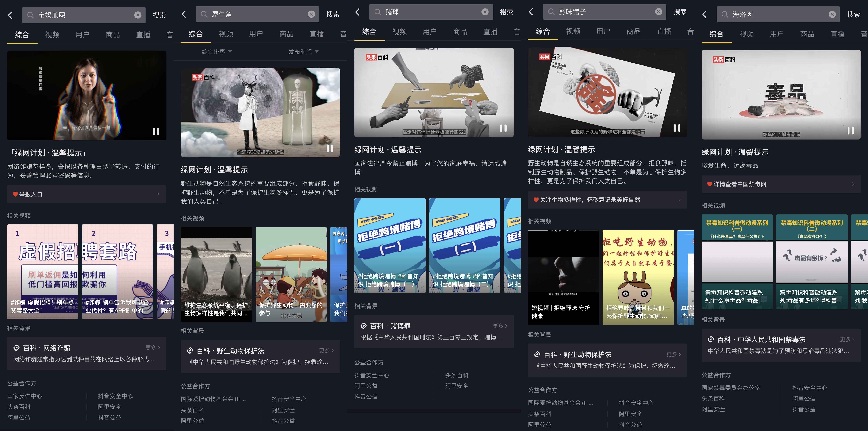Click the heart icon beside 详情查看中国禁毒网

(710, 184)
